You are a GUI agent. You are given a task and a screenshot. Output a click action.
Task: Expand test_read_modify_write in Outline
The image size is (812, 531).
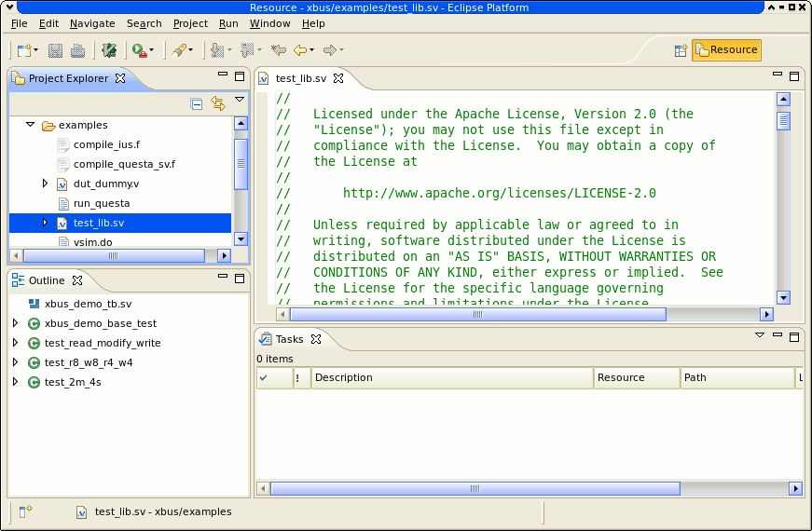pyautogui.click(x=16, y=343)
